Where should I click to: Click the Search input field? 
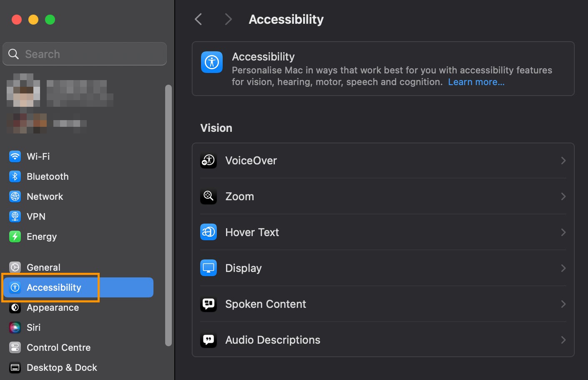pos(85,54)
